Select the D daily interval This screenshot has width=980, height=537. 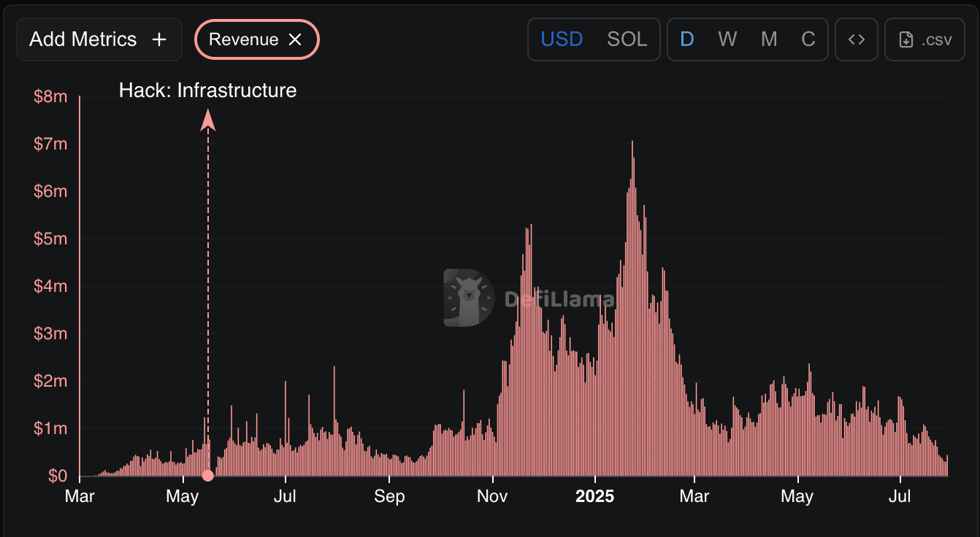[686, 39]
